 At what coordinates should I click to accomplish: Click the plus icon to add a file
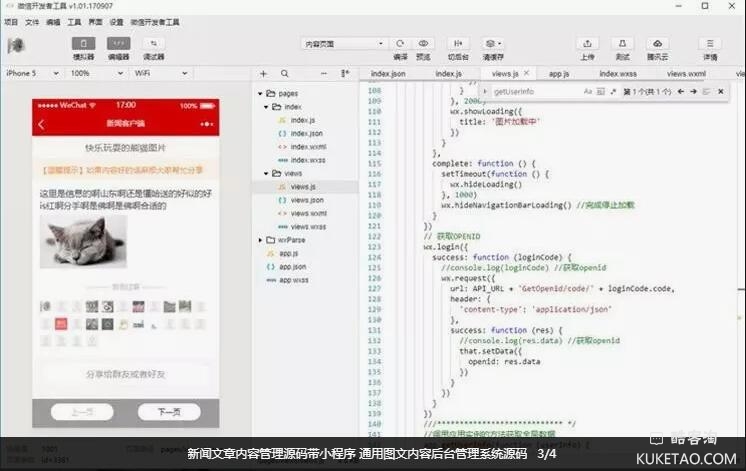264,74
